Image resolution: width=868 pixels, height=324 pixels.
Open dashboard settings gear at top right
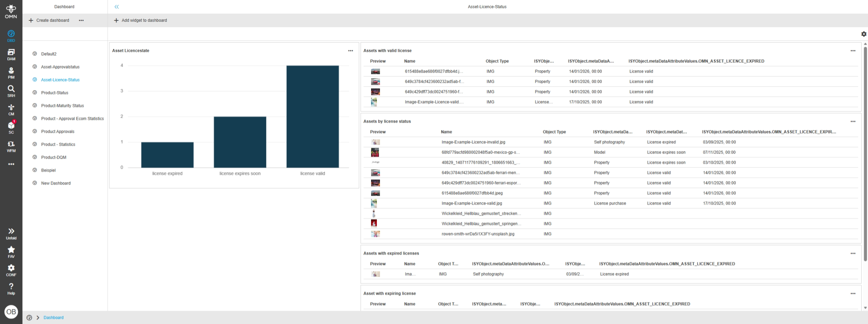click(x=864, y=34)
